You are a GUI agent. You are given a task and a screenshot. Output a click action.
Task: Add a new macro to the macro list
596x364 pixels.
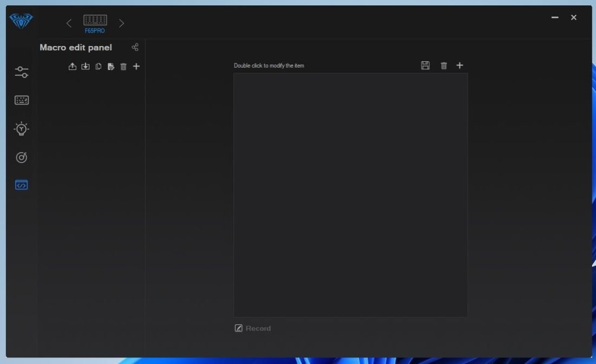pos(136,67)
